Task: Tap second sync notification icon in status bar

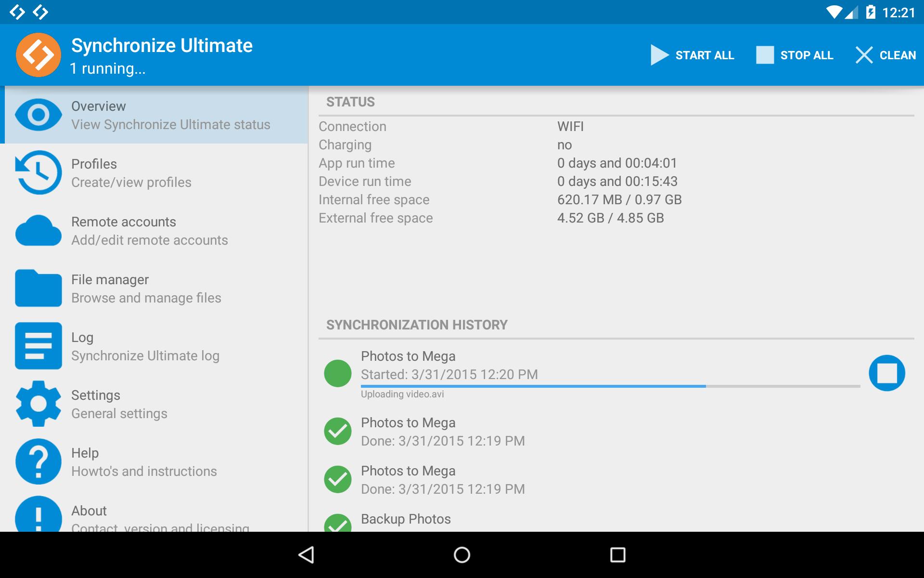Action: point(40,12)
